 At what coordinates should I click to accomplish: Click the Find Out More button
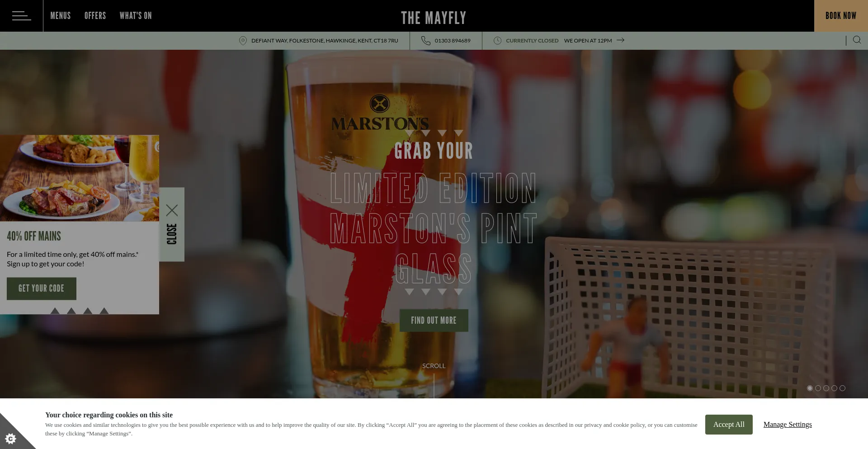434,321
